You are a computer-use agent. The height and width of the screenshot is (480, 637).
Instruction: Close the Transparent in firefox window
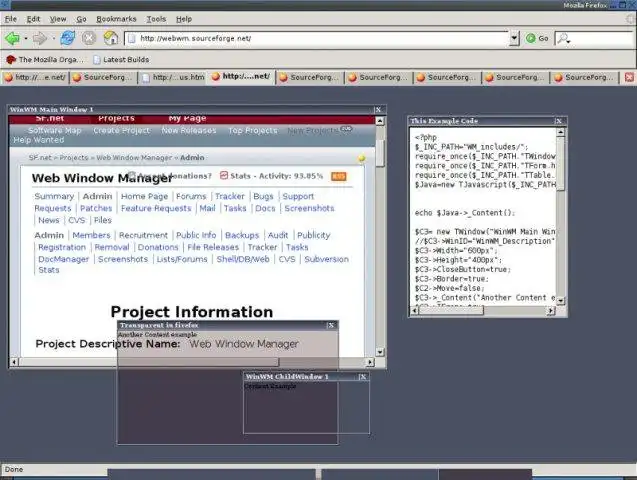pos(331,325)
